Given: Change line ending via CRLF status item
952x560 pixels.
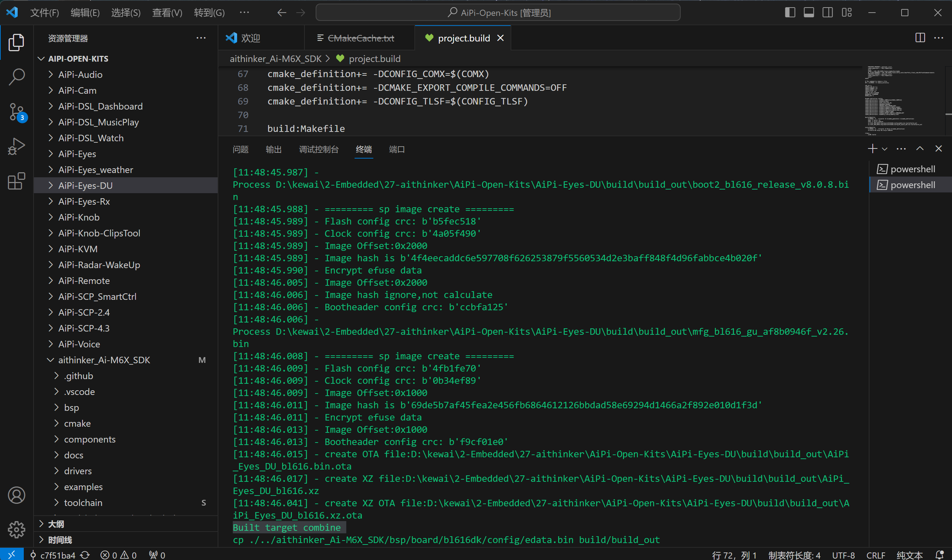Looking at the screenshot, I should coord(875,555).
